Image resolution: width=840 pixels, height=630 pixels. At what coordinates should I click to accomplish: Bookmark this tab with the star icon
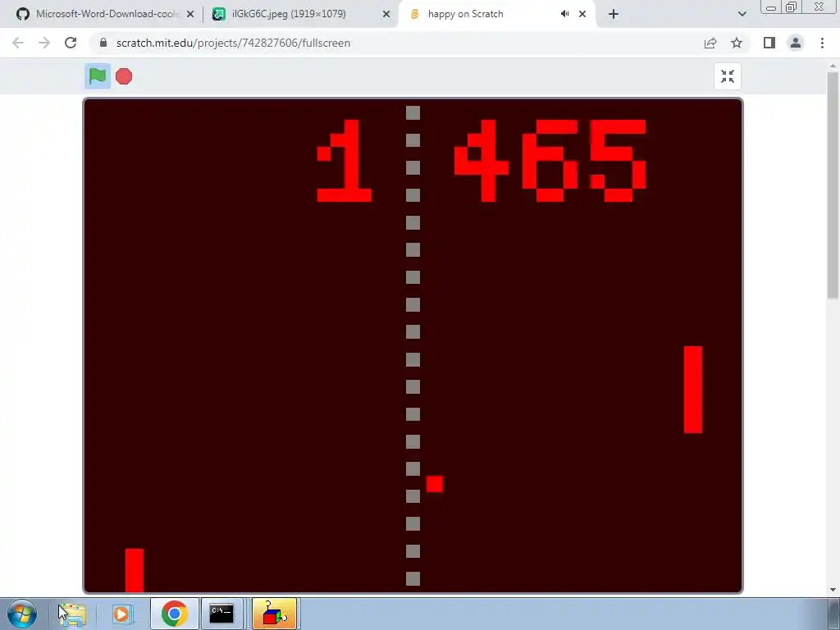click(737, 43)
